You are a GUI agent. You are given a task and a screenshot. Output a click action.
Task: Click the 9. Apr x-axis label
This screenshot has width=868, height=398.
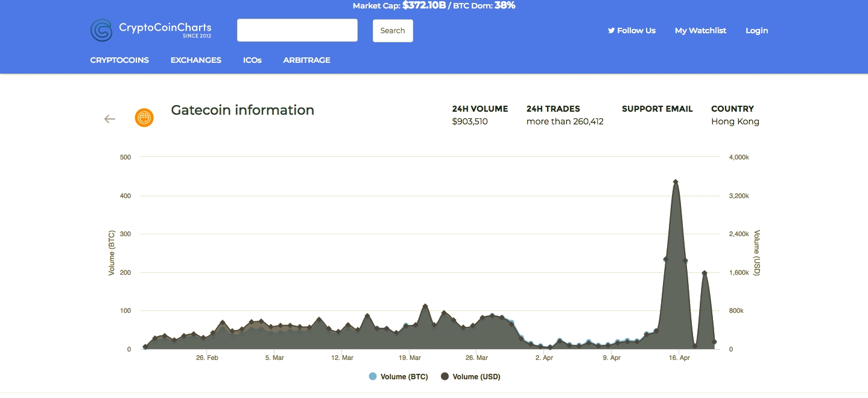pos(612,358)
